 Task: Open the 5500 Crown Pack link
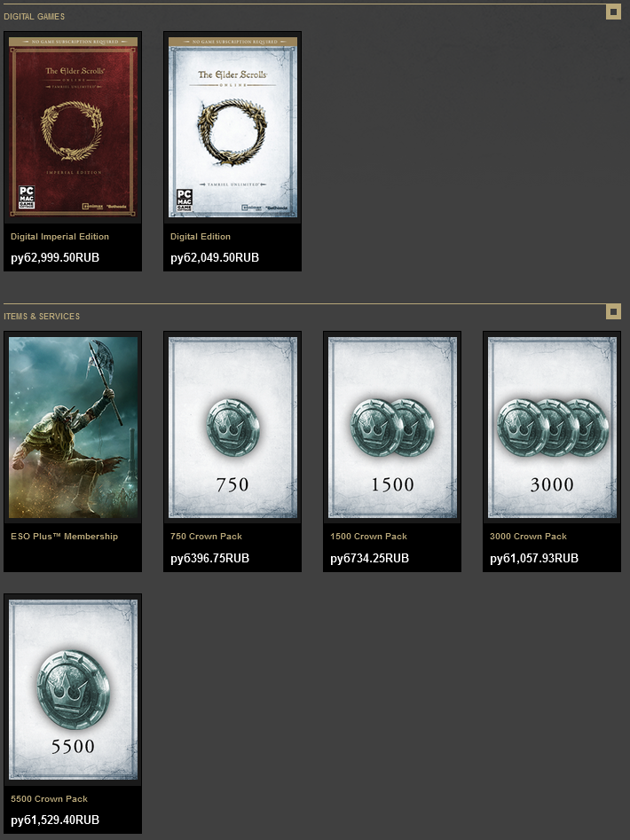50,798
